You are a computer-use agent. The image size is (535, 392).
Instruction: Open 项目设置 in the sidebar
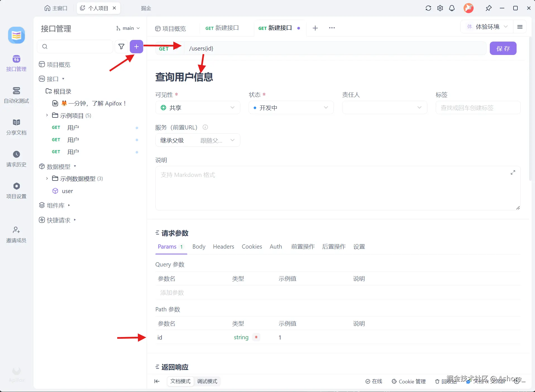pos(16,191)
